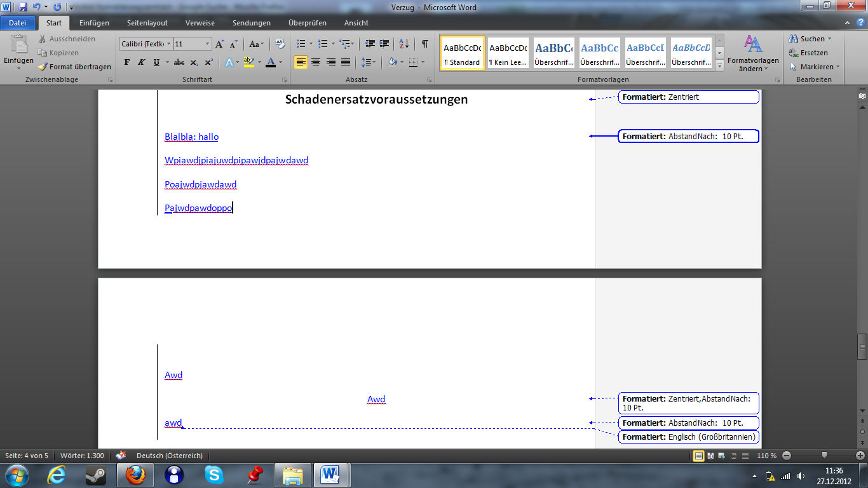The height and width of the screenshot is (488, 868).
Task: Open the Überprüfen ribbon tab
Action: [307, 23]
